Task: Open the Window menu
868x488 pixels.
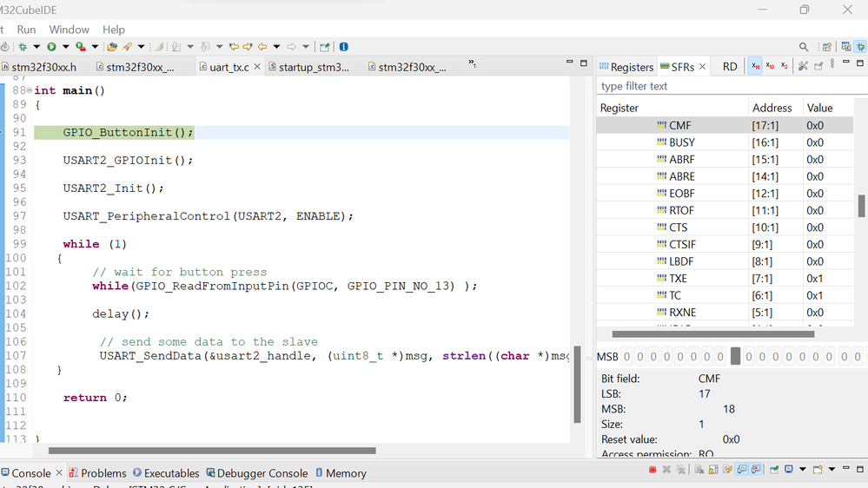Action: point(70,30)
